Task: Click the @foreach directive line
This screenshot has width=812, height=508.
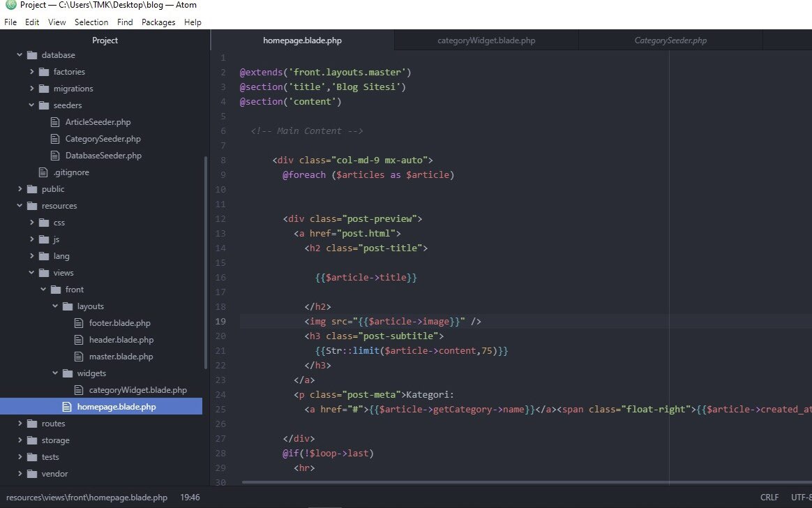Action: click(368, 175)
